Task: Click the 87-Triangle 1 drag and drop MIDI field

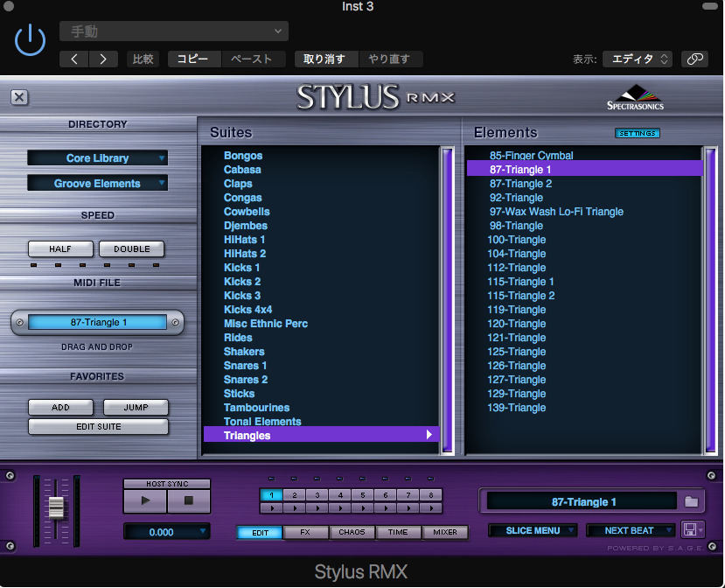Action: click(98, 321)
